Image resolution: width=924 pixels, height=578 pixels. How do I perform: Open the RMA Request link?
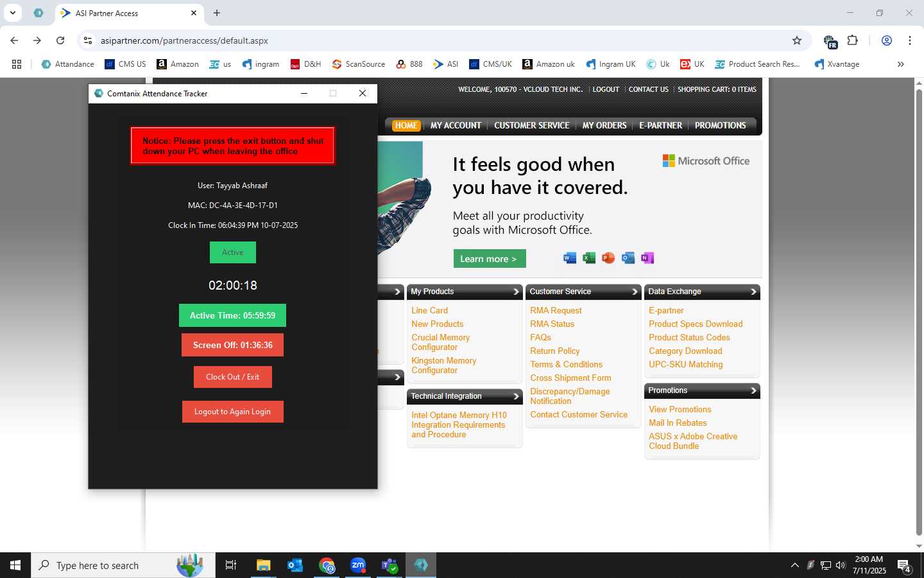tap(556, 310)
